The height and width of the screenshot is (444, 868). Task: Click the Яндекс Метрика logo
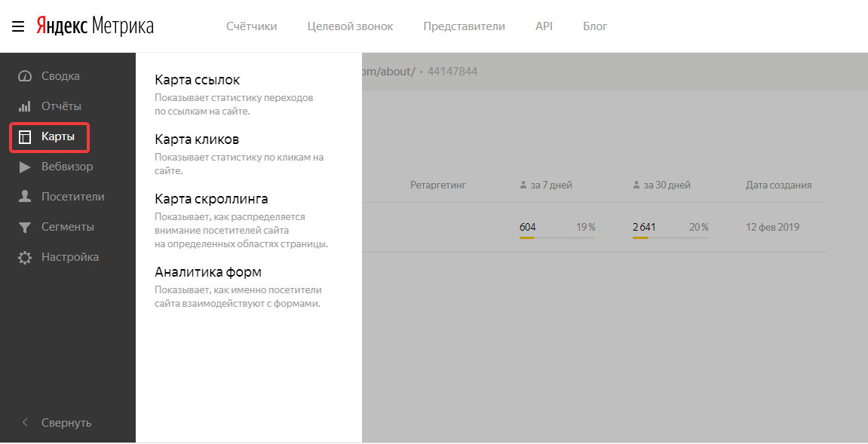pyautogui.click(x=95, y=26)
